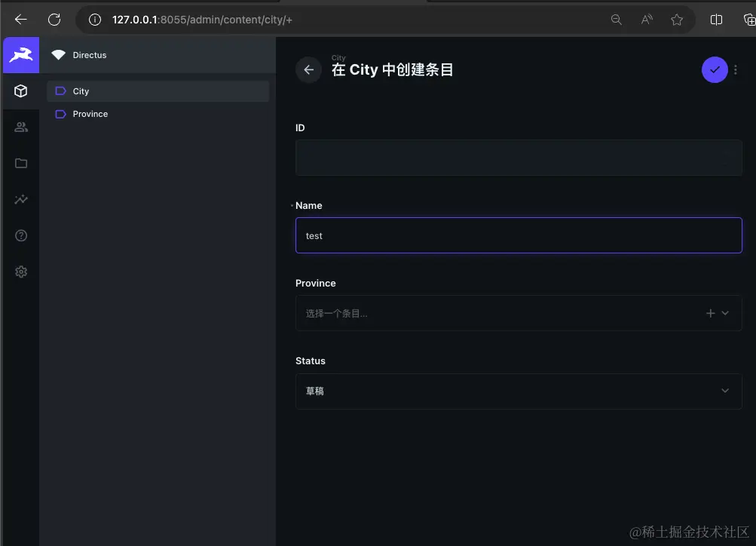Open the Status dropdown showing 草稿
The height and width of the screenshot is (546, 756).
(519, 391)
